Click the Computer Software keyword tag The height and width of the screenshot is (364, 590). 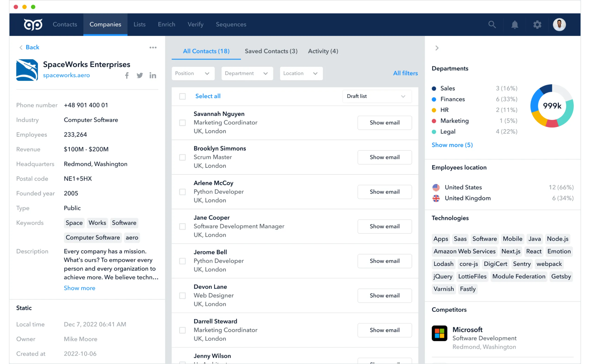(92, 238)
